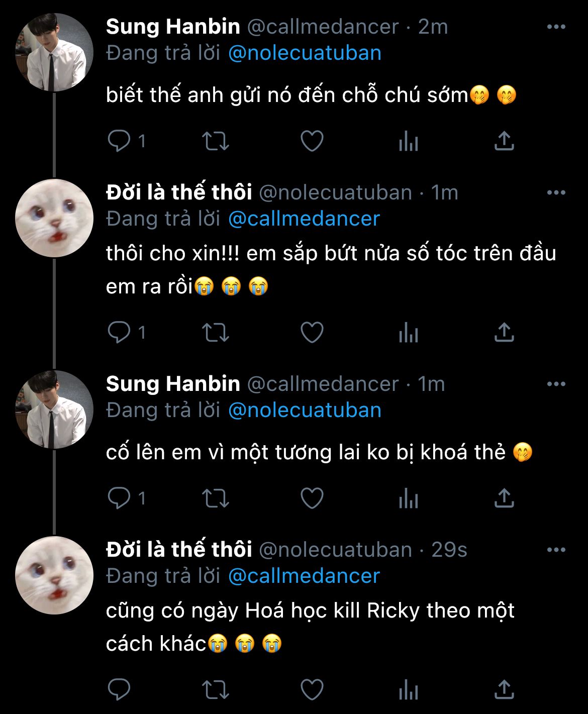Reply to Sung Hanbin's 2m tweet
The image size is (588, 714).
pos(119,141)
